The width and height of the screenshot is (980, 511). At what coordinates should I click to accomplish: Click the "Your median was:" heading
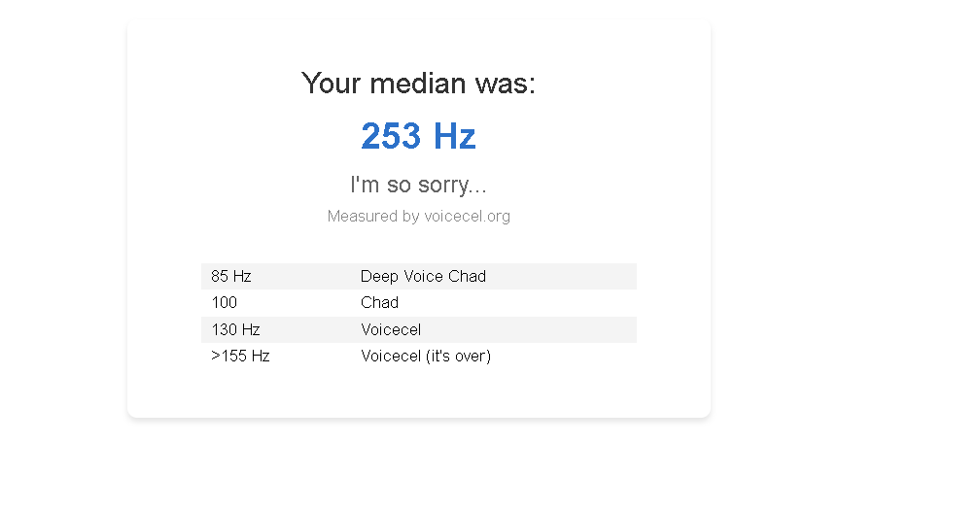[418, 84]
